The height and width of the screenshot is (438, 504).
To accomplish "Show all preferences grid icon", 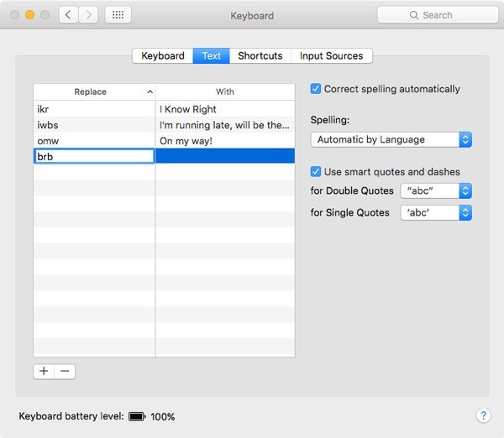I will 118,15.
